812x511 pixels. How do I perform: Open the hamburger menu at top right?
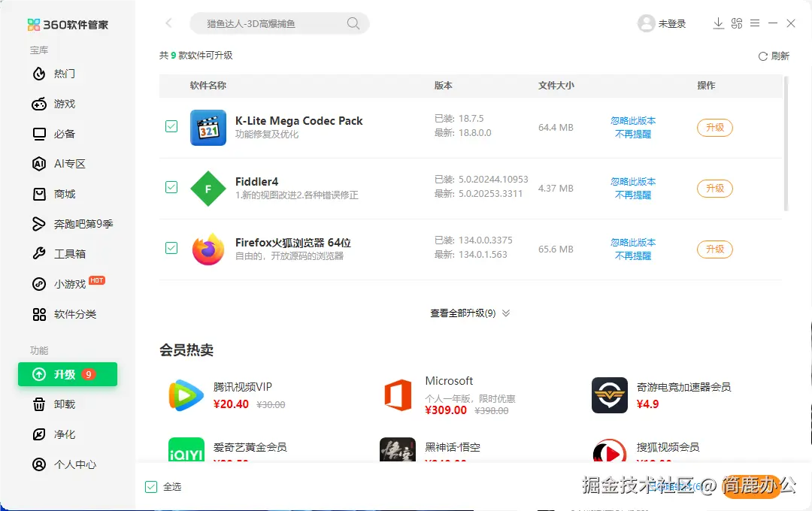pyautogui.click(x=754, y=23)
